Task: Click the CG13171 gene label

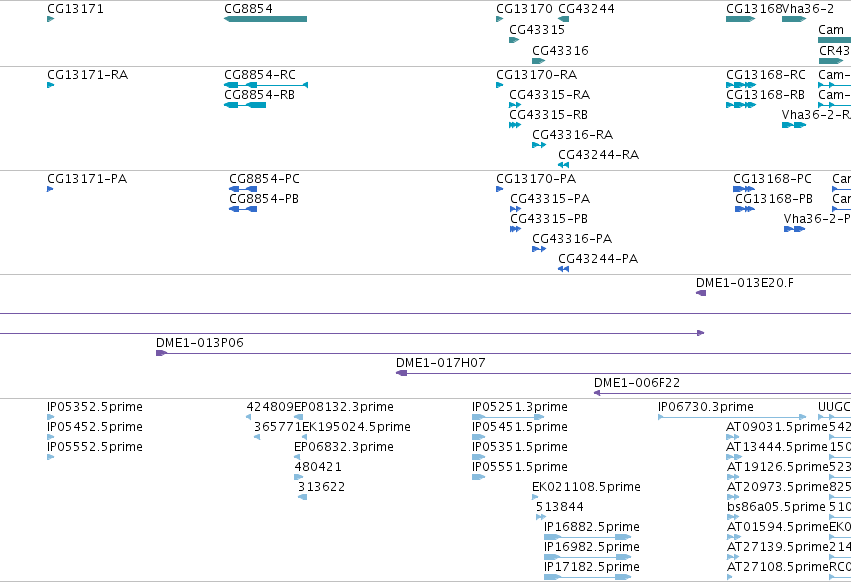Action: click(75, 9)
